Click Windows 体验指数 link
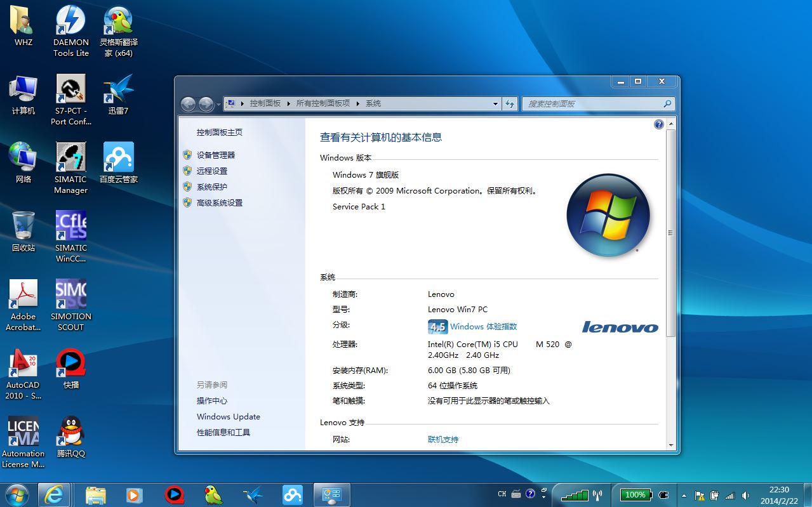 484,327
